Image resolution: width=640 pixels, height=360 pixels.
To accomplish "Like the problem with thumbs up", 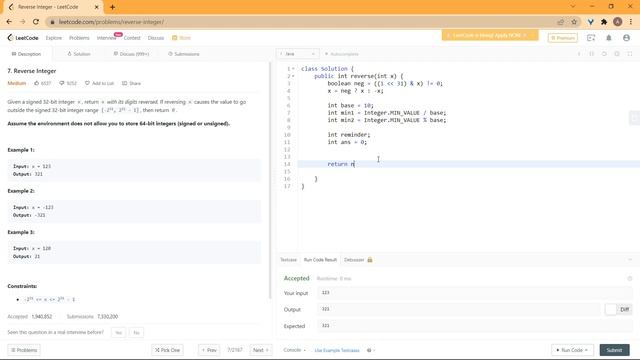I will [x=42, y=83].
